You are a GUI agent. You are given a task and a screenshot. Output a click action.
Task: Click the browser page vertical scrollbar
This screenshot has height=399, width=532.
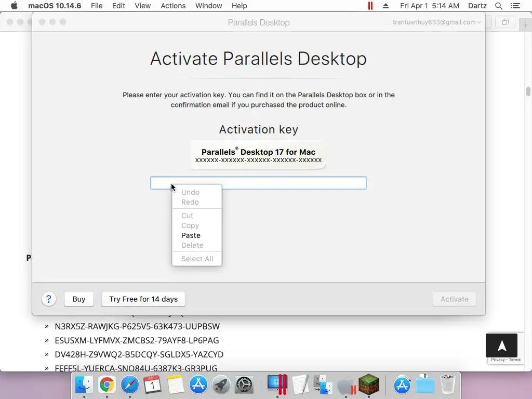(x=528, y=91)
